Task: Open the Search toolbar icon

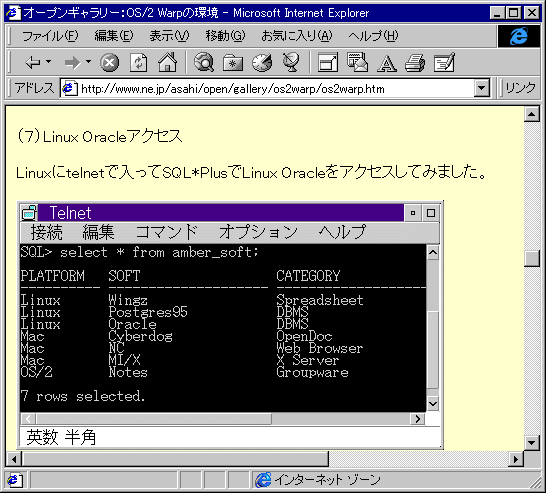Action: click(203, 62)
